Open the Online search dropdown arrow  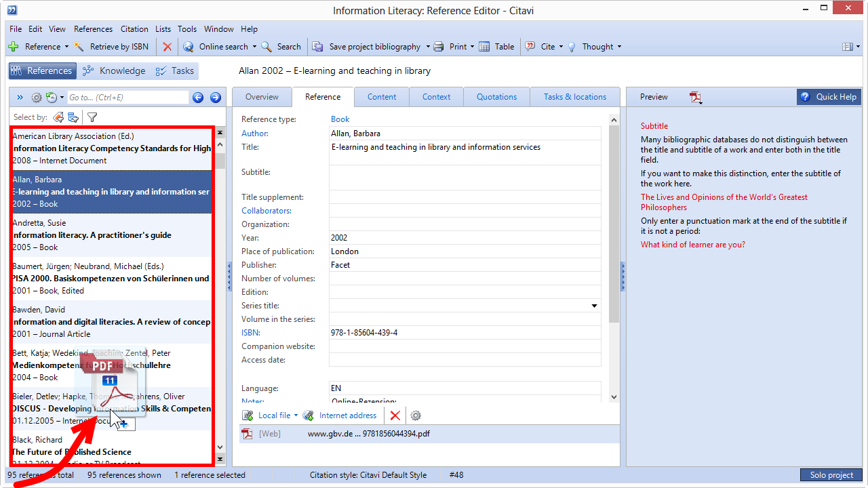coord(254,47)
